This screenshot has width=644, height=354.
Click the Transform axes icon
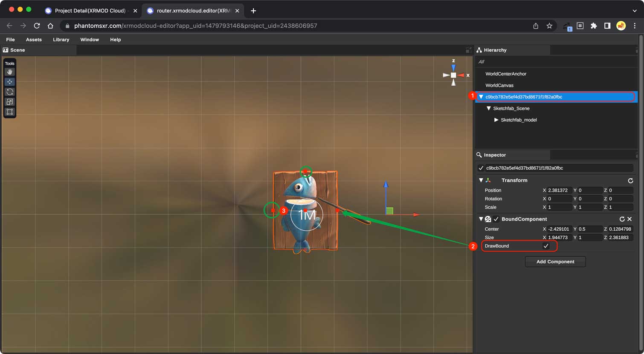tap(488, 180)
